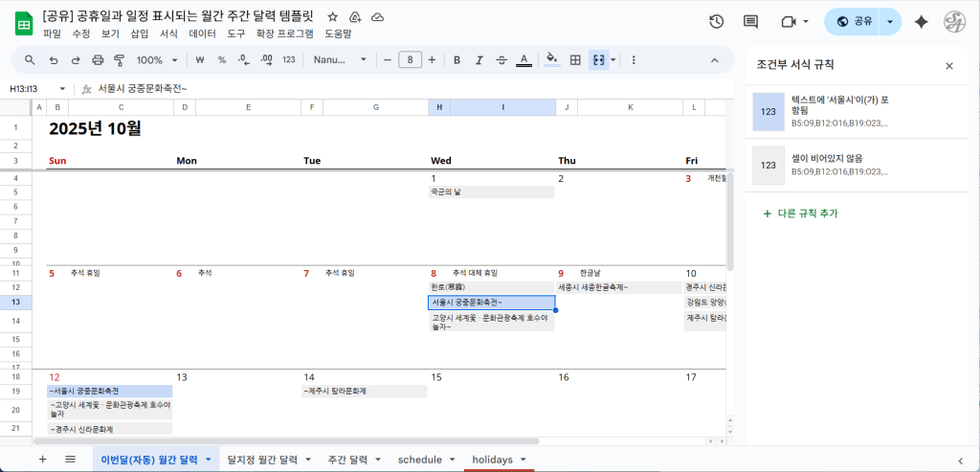Click the print icon in toolbar
This screenshot has width=980, height=472.
pos(98,59)
